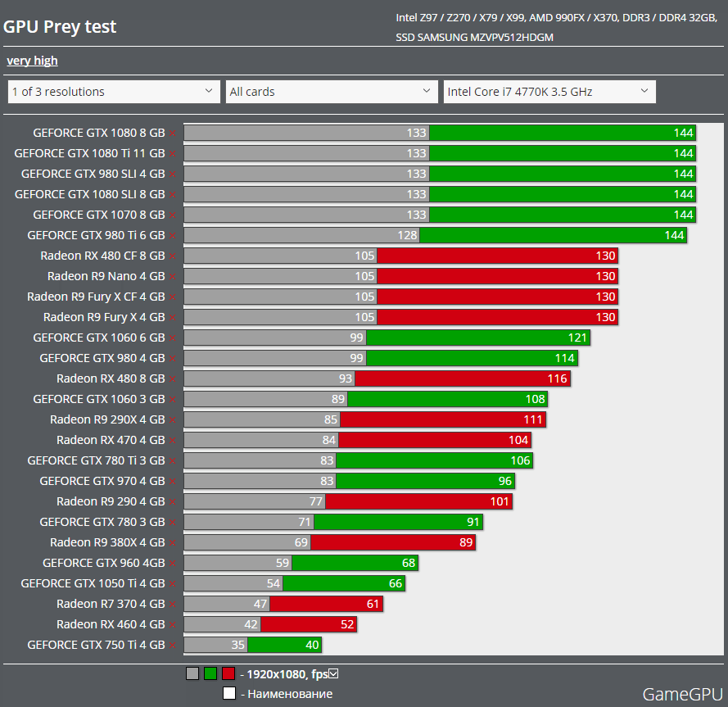The width and height of the screenshot is (728, 707).
Task: Remove Radeon R9 290X 4 GB with red X
Action: pos(172,420)
